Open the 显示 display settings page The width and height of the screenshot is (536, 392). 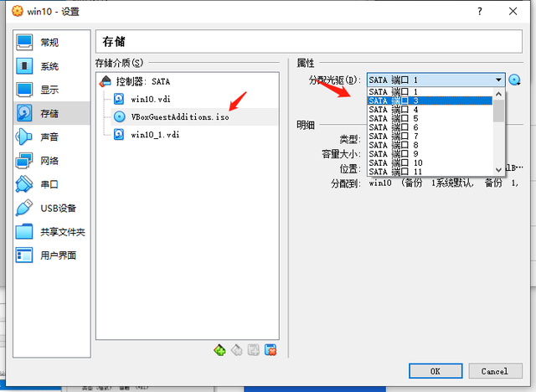click(x=51, y=90)
